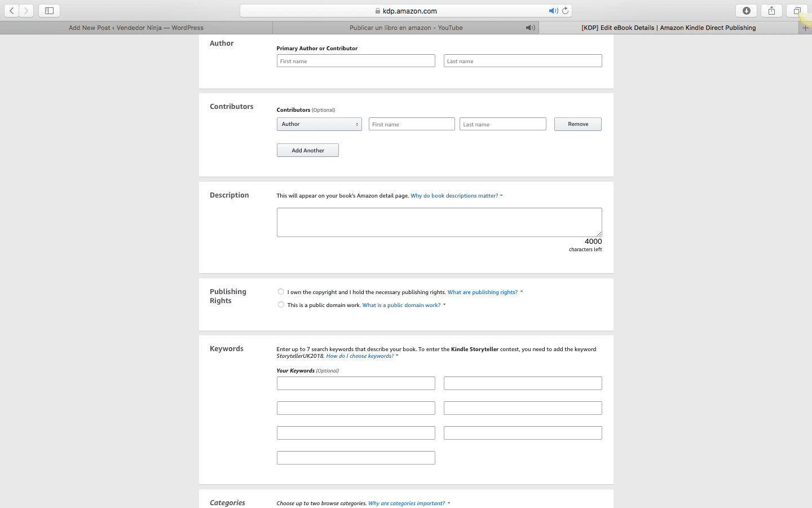812x508 pixels.
Task: Select public domain work radio button
Action: [281, 305]
